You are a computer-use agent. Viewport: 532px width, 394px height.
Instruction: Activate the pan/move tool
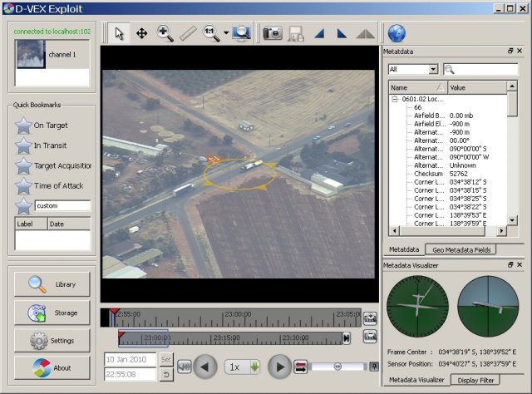(x=142, y=33)
